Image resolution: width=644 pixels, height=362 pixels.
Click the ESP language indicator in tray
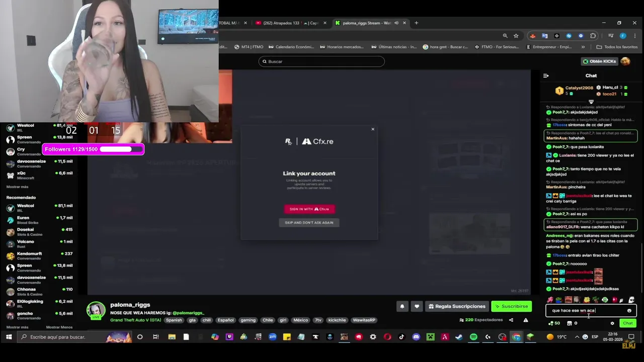595,337
